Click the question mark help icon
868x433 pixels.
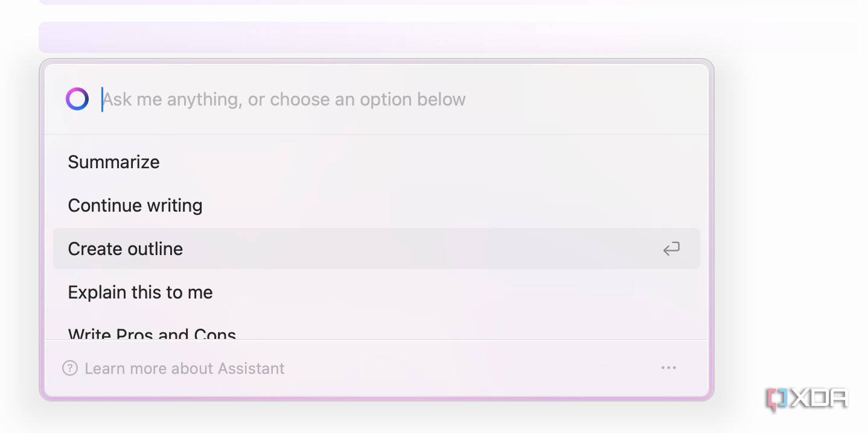tap(70, 368)
